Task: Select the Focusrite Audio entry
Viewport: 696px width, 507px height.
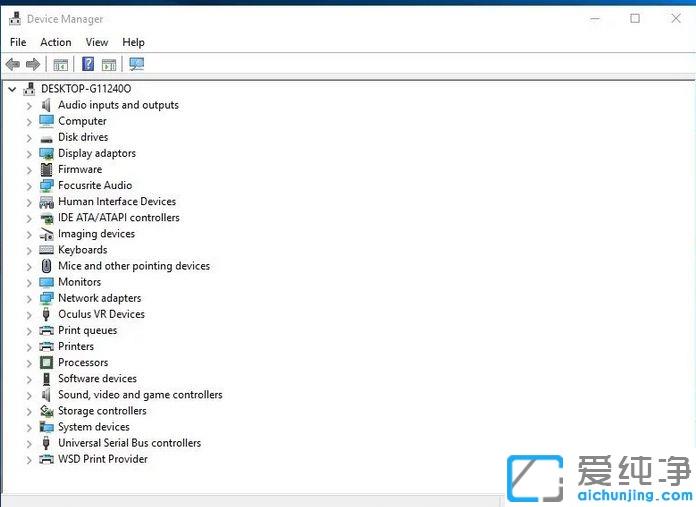Action: pyautogui.click(x=95, y=185)
